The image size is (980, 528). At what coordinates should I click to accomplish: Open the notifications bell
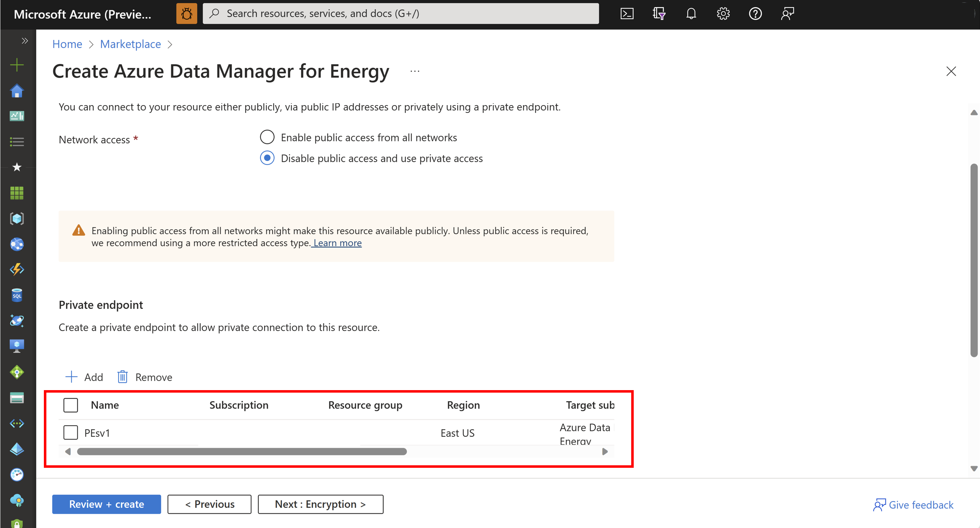pyautogui.click(x=690, y=13)
